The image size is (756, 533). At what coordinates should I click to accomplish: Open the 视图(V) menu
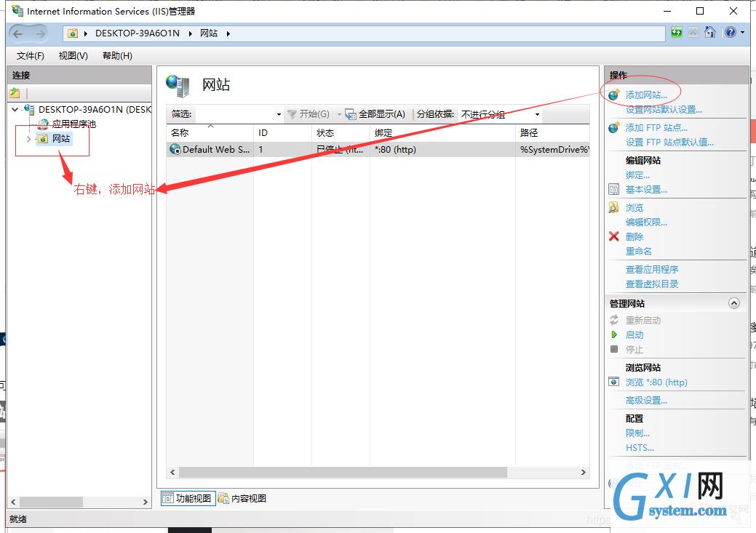pyautogui.click(x=73, y=56)
